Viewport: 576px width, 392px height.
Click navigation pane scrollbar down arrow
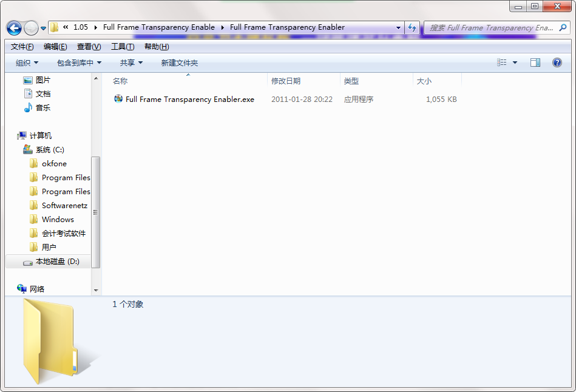tap(96, 290)
